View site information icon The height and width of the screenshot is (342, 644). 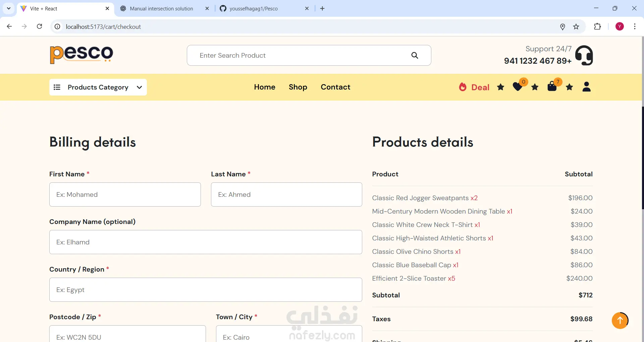tap(58, 26)
